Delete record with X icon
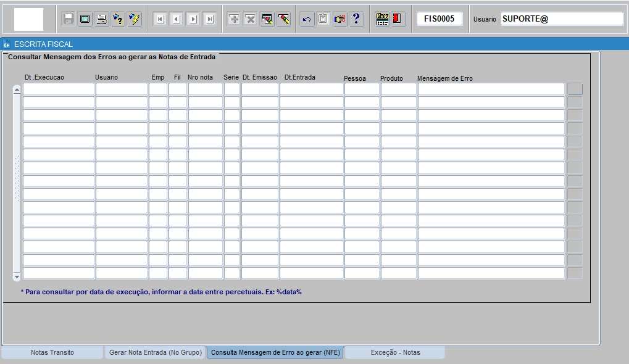The image size is (629, 364). pyautogui.click(x=251, y=19)
